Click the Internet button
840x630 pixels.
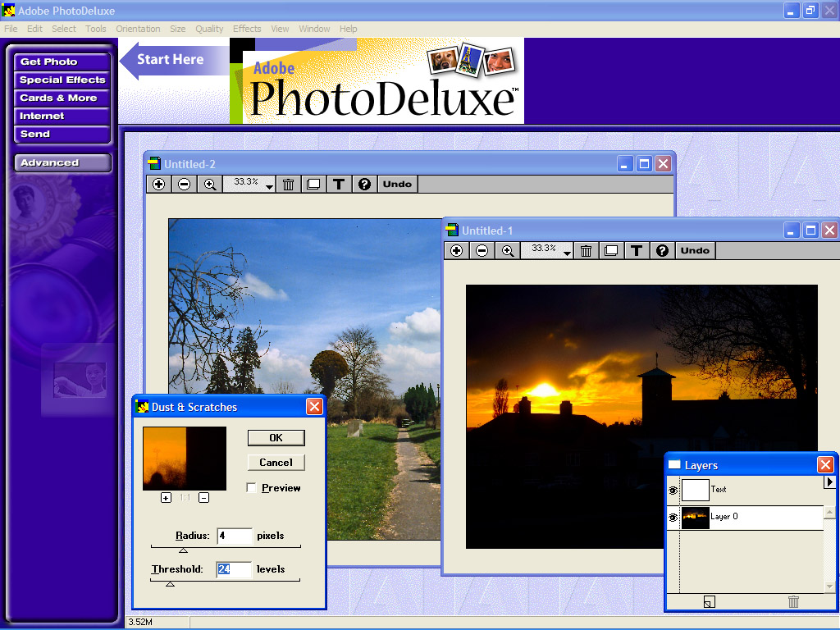tap(62, 116)
